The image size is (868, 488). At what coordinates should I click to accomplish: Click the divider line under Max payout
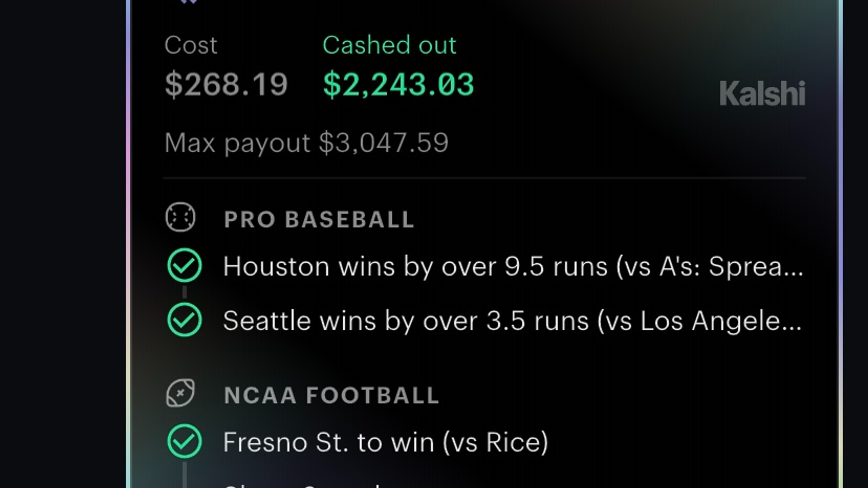click(x=484, y=178)
